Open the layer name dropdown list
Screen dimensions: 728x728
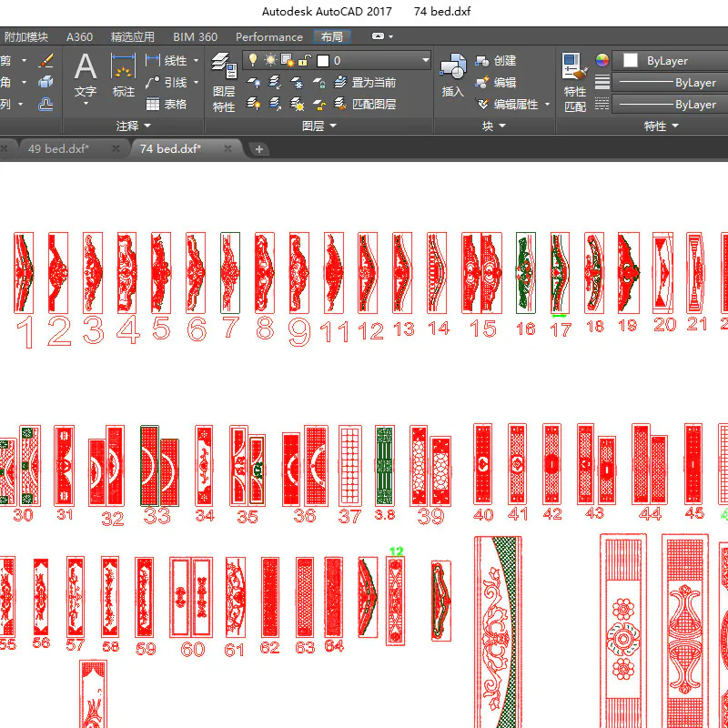tap(425, 61)
